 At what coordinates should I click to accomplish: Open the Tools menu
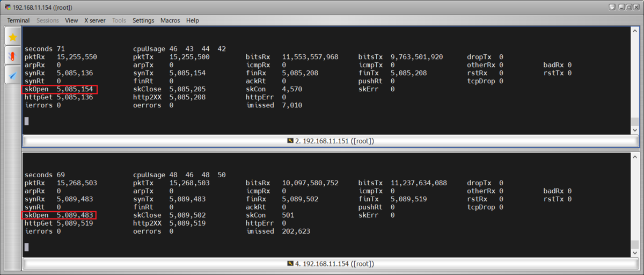click(x=119, y=20)
